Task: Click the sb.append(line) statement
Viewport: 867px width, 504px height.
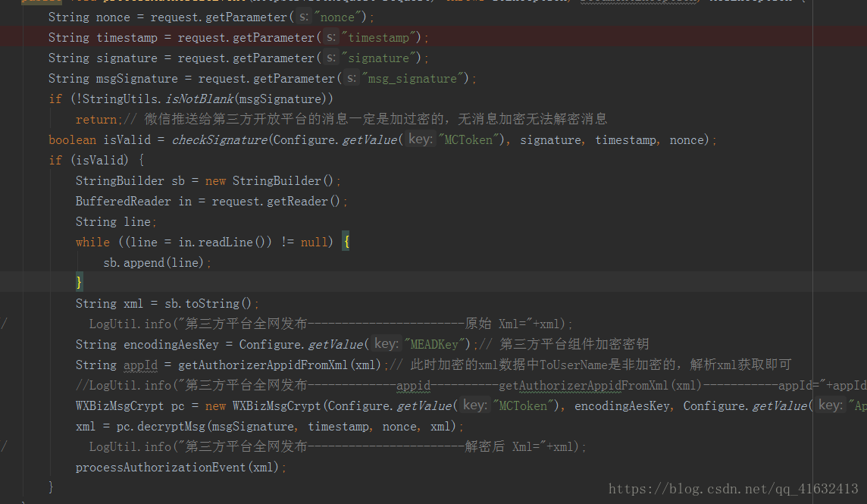Action: coord(157,263)
